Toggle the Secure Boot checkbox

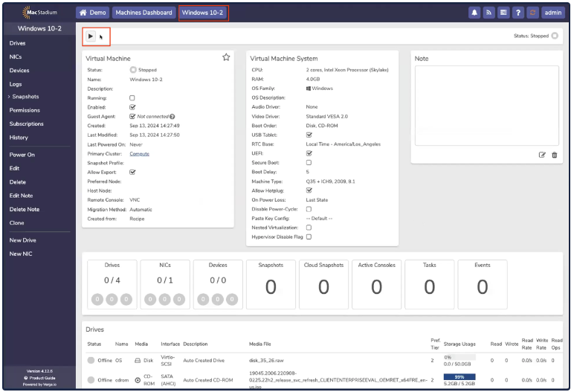pyautogui.click(x=309, y=163)
